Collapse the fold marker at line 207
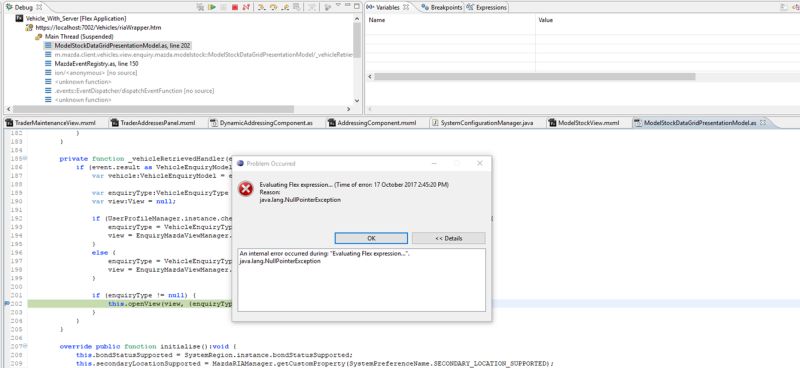This screenshot has width=800, height=368. 26,346
